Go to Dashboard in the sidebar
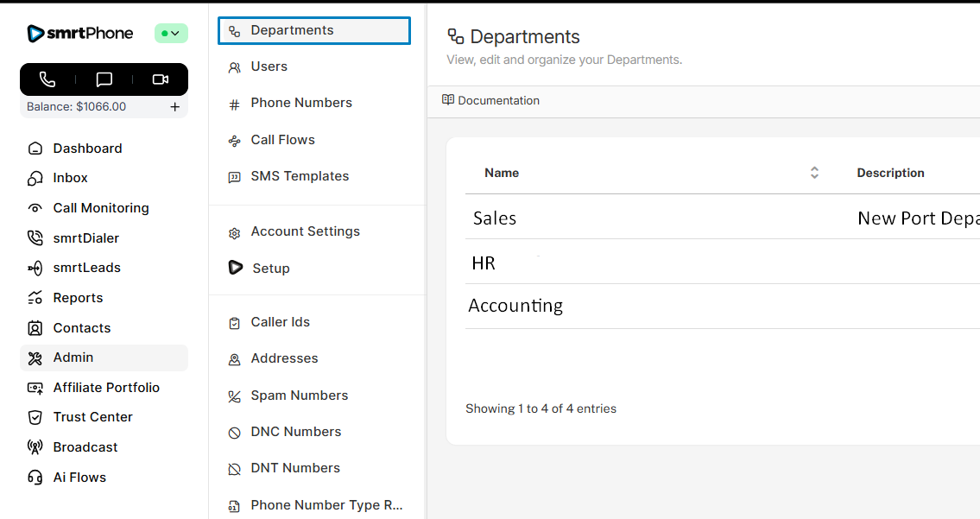 pyautogui.click(x=87, y=149)
